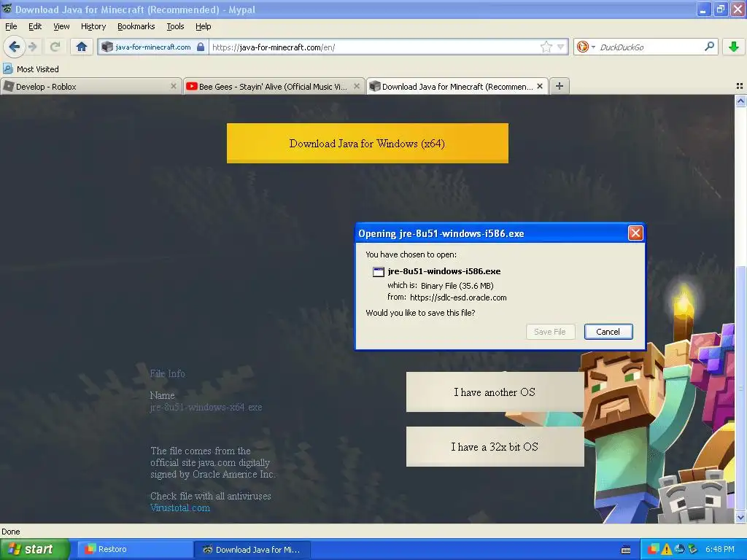Select the Download Java for Minecraft tab
747x560 pixels.
pyautogui.click(x=457, y=86)
